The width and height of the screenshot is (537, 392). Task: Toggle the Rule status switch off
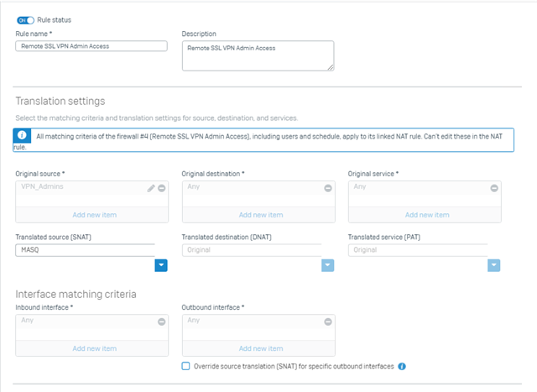[26, 20]
